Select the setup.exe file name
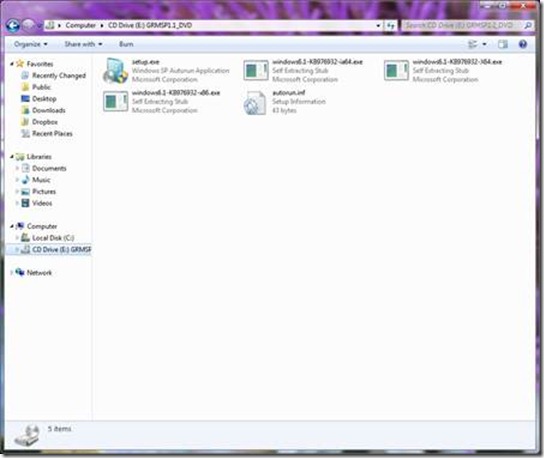This screenshot has width=544, height=458. point(145,62)
